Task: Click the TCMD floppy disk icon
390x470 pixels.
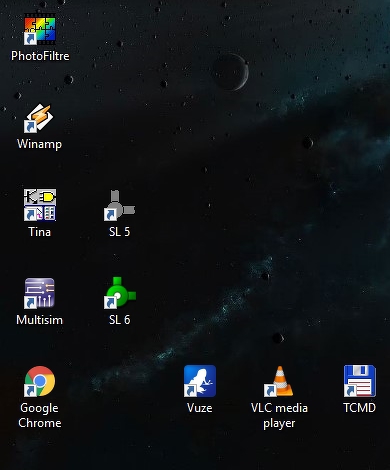Action: pyautogui.click(x=360, y=381)
